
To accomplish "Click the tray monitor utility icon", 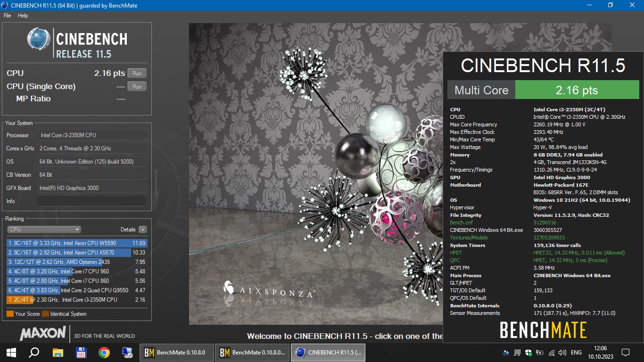I will 506,352.
